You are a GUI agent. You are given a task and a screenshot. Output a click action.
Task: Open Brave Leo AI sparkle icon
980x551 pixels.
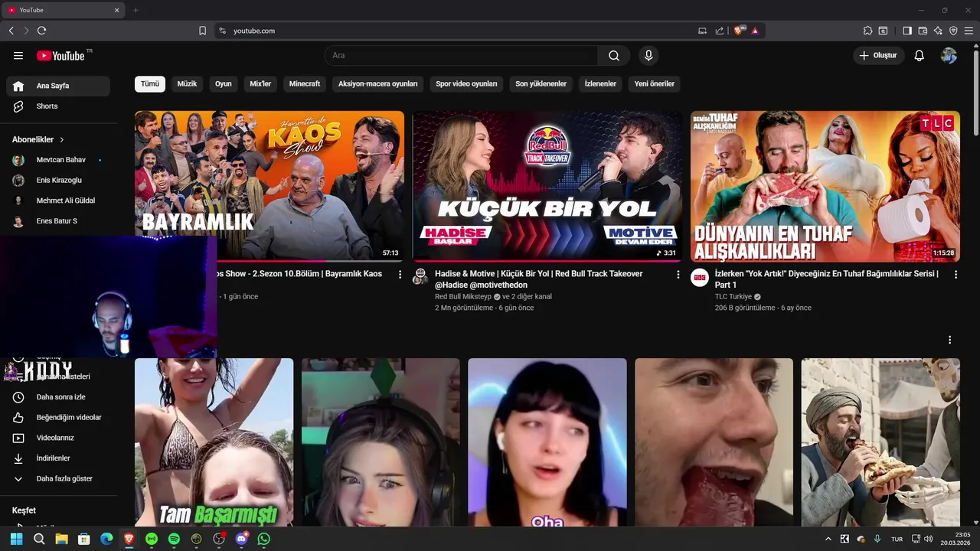938,31
